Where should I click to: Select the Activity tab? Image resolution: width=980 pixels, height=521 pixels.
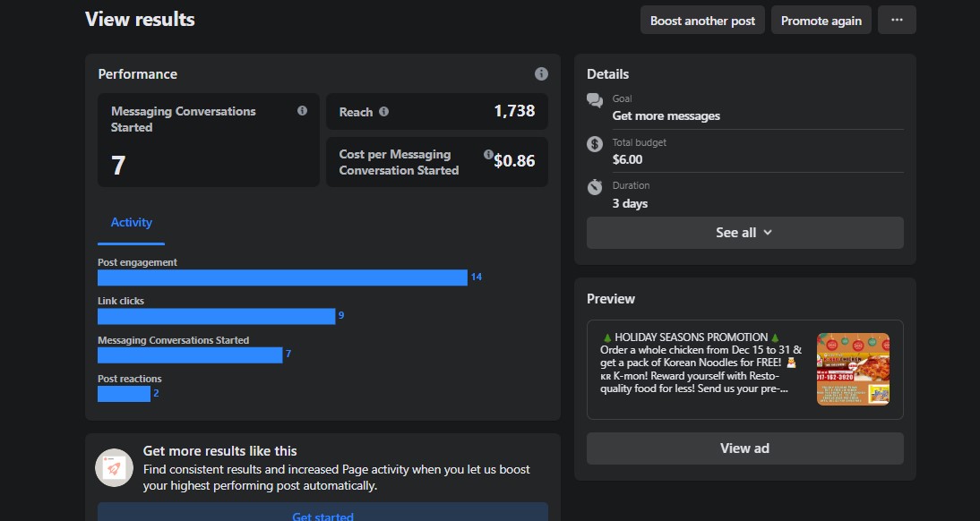(x=132, y=223)
